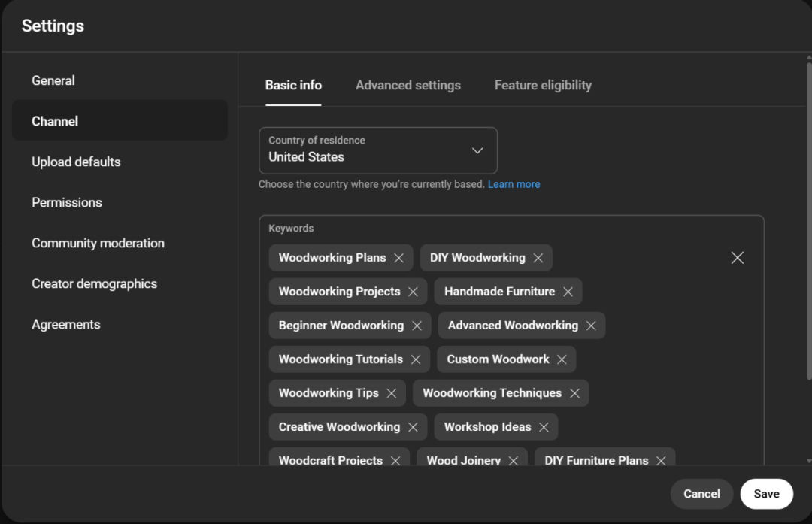Screen dimensions: 812x524
Task: Delete the 'Workshop Ideas' keyword tag
Action: click(x=544, y=427)
